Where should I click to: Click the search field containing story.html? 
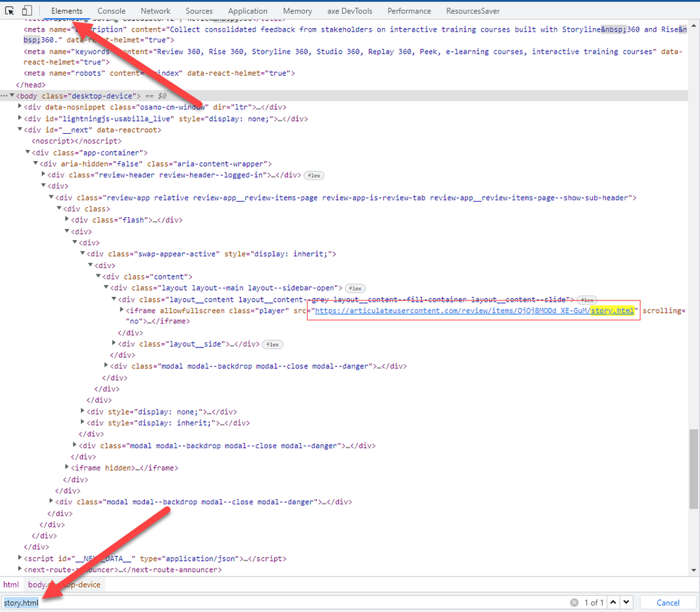coord(286,603)
